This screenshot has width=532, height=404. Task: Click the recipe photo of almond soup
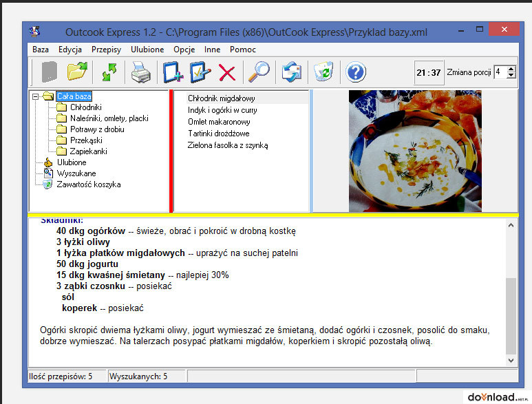click(x=415, y=151)
